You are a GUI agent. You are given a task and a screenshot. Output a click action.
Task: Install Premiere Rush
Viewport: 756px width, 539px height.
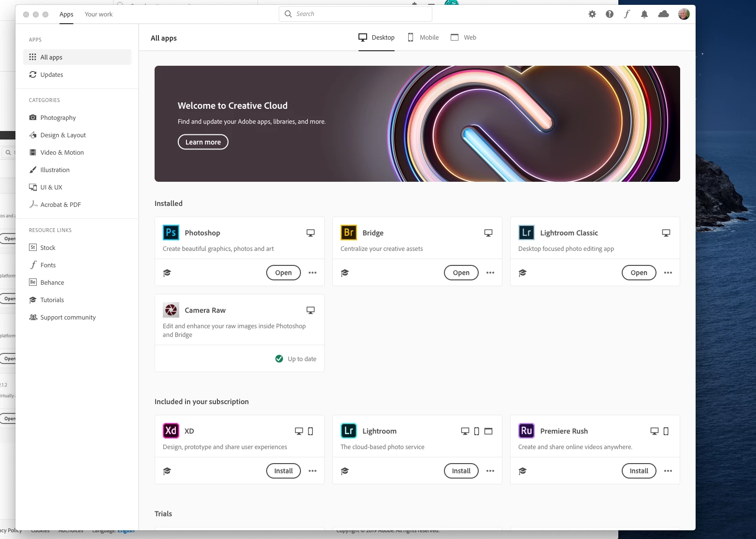click(x=639, y=471)
